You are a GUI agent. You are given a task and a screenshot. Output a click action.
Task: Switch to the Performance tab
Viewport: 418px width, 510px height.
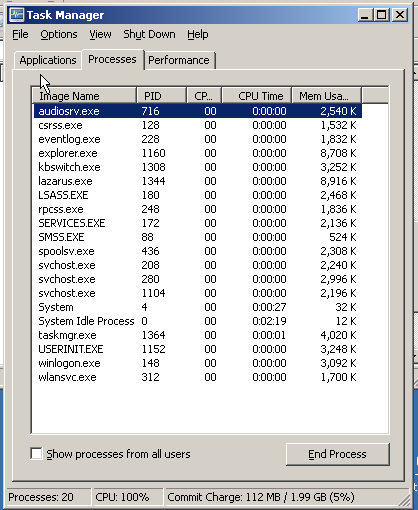coord(179,60)
